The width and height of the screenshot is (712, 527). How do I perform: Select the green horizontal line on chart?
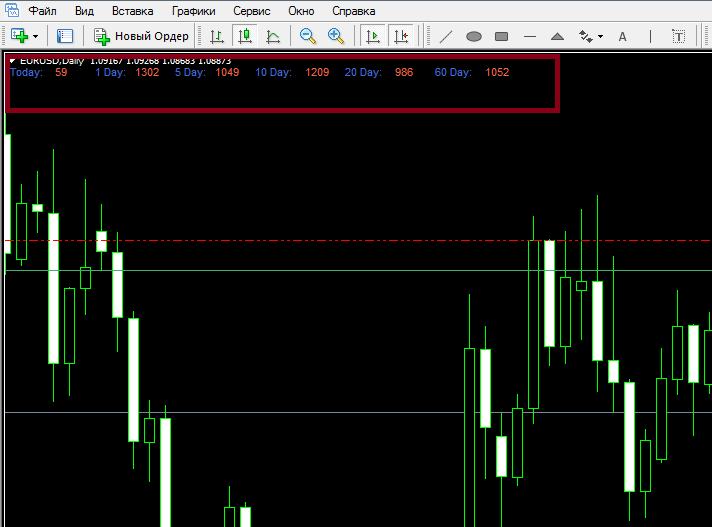358,271
